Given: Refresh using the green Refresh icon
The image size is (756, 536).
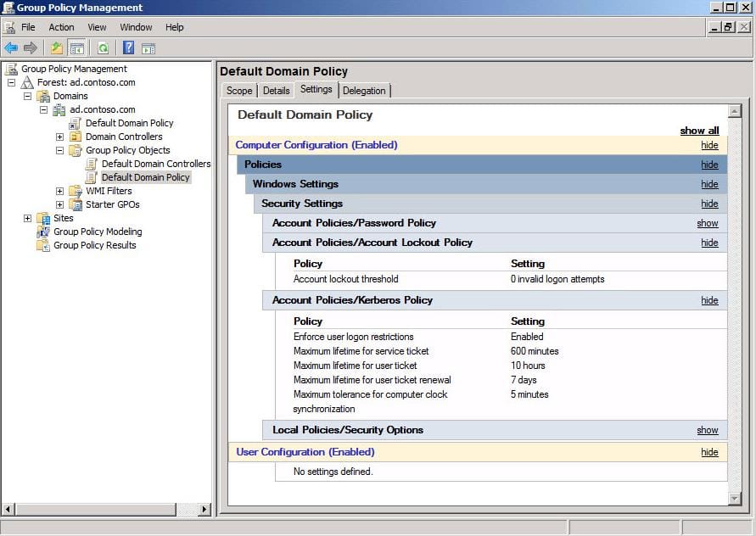Looking at the screenshot, I should coord(104,47).
